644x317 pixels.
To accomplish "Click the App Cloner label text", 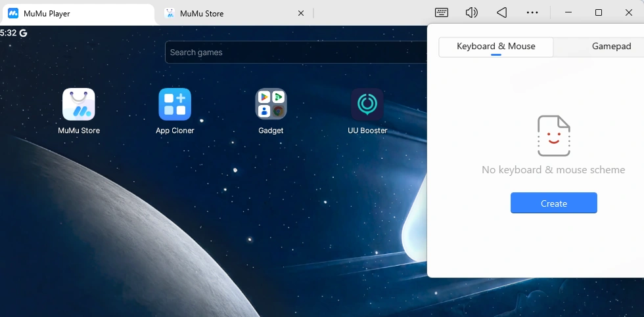I will pos(175,131).
